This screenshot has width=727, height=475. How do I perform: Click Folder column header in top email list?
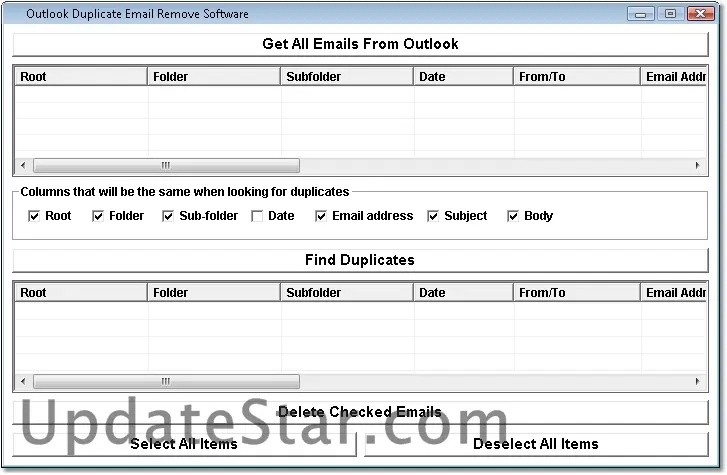pos(214,77)
